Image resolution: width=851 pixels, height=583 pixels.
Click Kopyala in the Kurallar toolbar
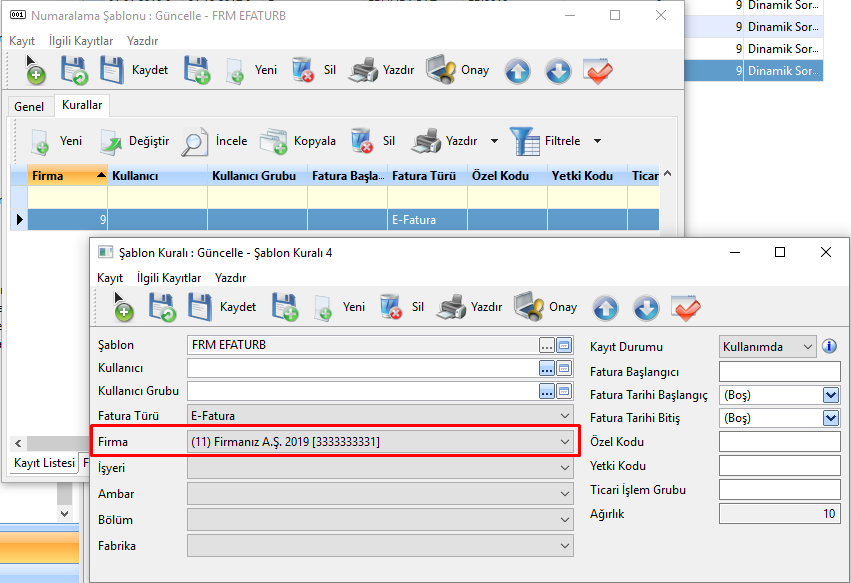[x=297, y=141]
